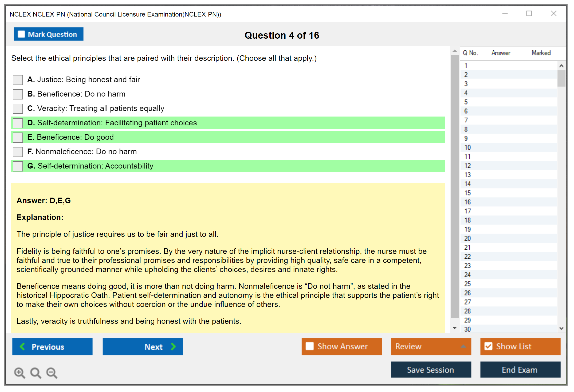Click the zoom in magnifier icon
574x392 pixels.
tap(19, 373)
